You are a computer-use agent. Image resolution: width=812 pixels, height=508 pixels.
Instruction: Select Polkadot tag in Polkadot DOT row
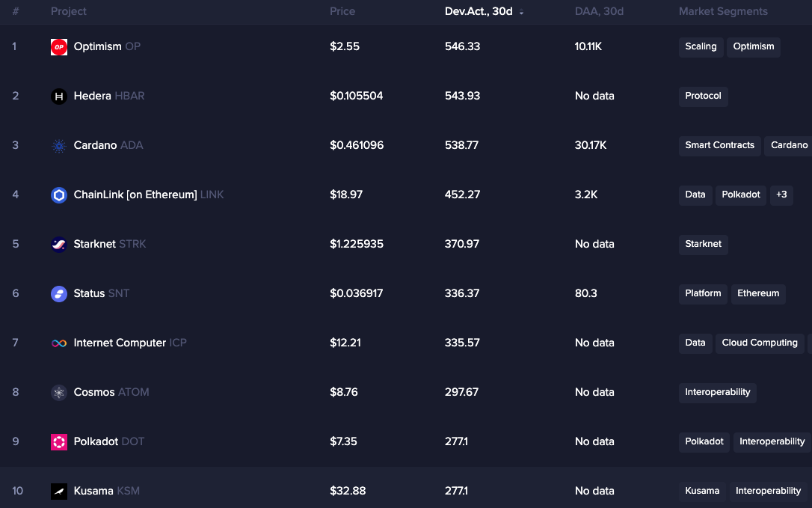(x=704, y=441)
